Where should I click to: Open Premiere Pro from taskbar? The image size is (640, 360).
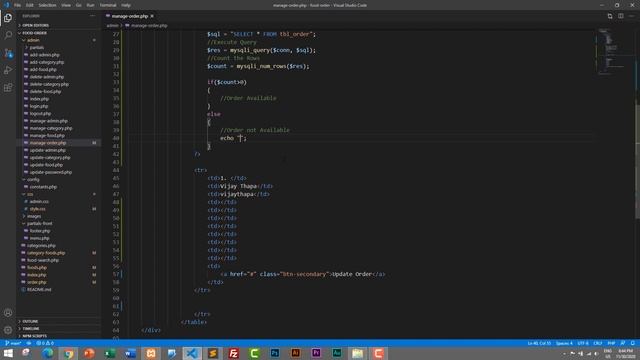click(x=316, y=353)
